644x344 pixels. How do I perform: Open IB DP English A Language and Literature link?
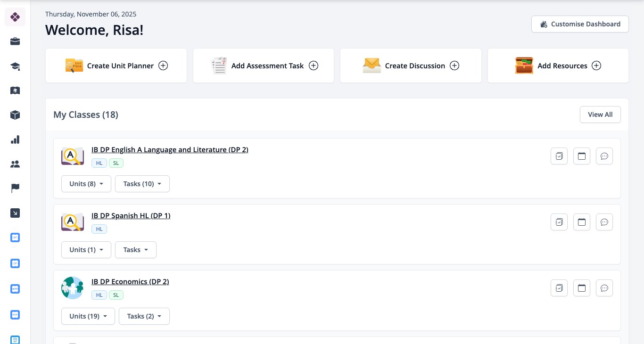[x=170, y=150]
